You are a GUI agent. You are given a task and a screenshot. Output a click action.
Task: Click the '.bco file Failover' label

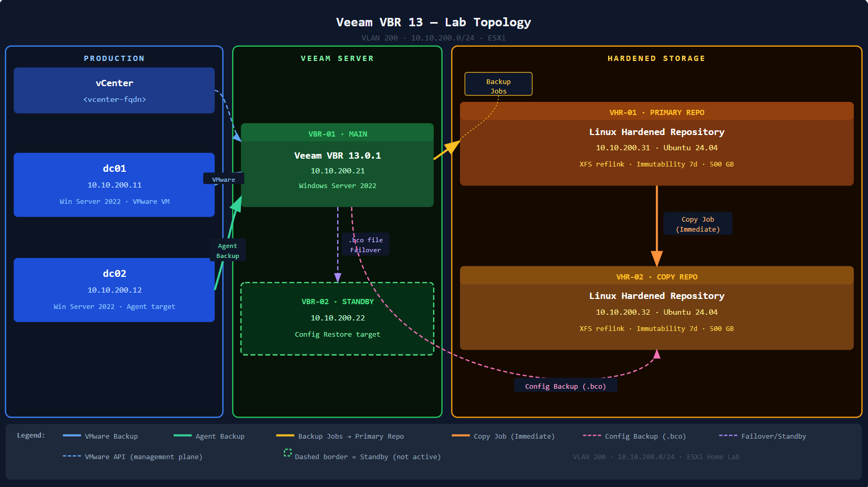click(x=366, y=244)
